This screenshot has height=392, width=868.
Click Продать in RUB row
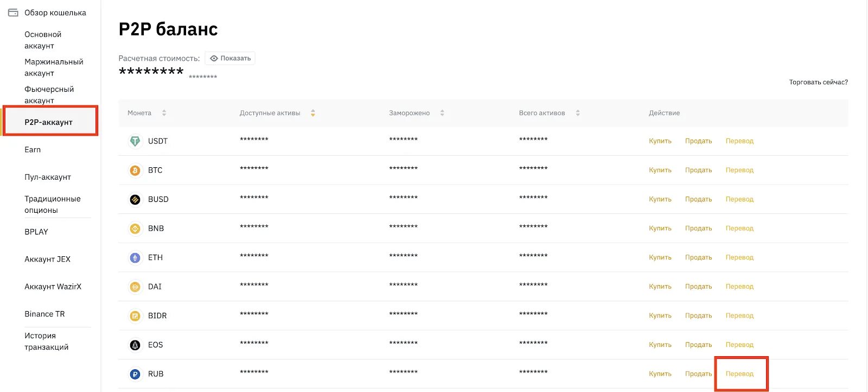(x=698, y=374)
